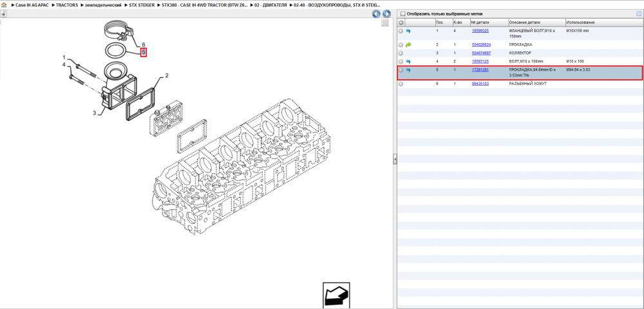
Task: Click the circle icon on row 16593125
Action: click(x=401, y=61)
